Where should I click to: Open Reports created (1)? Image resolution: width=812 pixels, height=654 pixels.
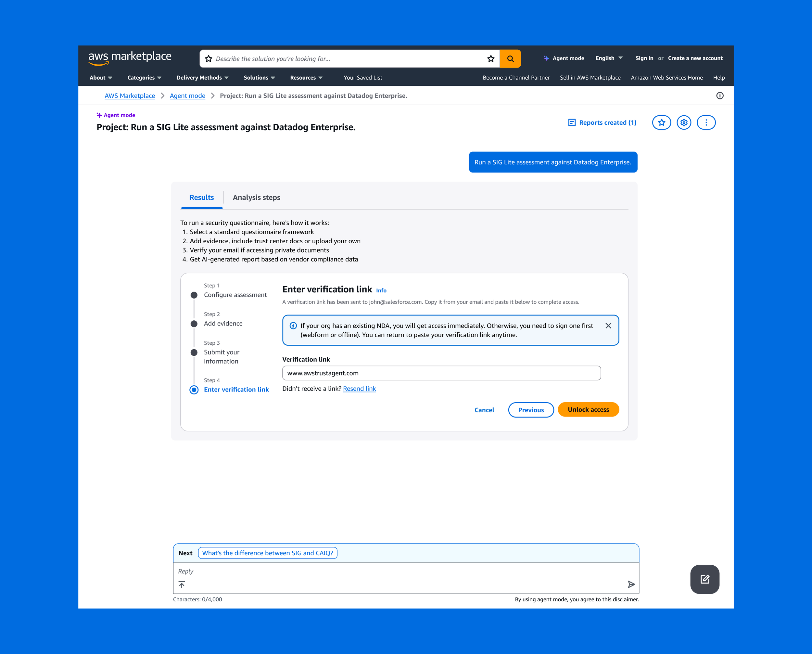pyautogui.click(x=602, y=122)
